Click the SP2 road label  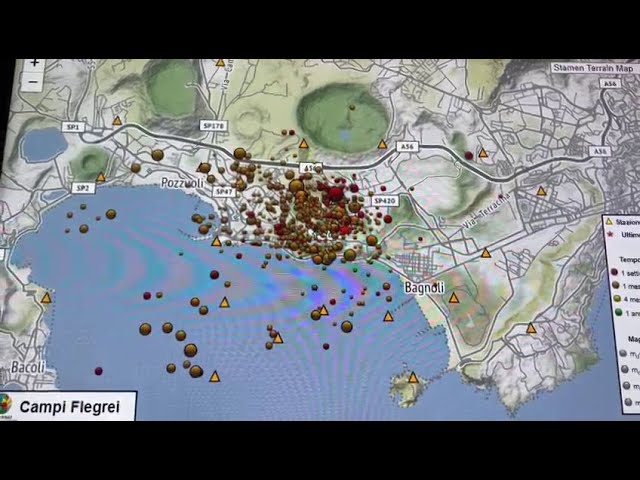(x=82, y=188)
